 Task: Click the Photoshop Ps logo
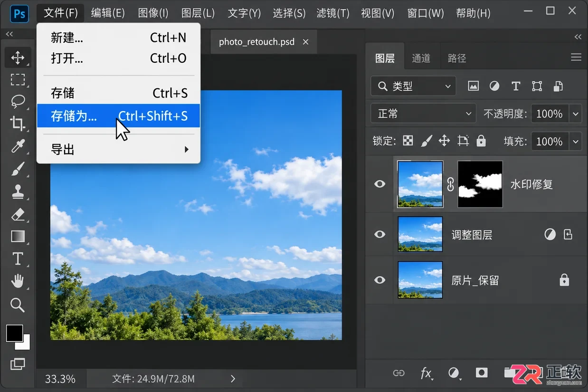pyautogui.click(x=19, y=14)
